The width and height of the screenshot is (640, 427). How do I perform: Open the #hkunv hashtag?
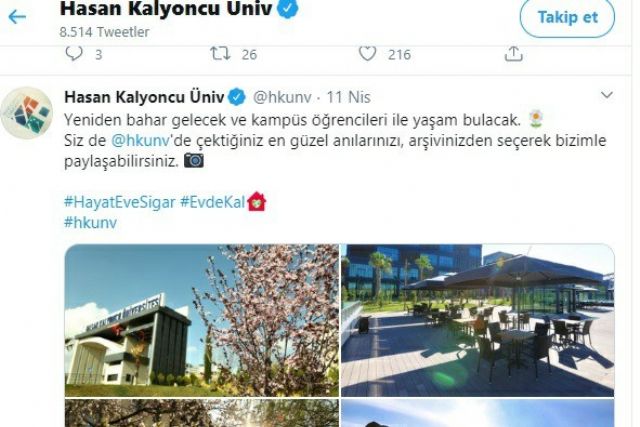[x=91, y=222]
